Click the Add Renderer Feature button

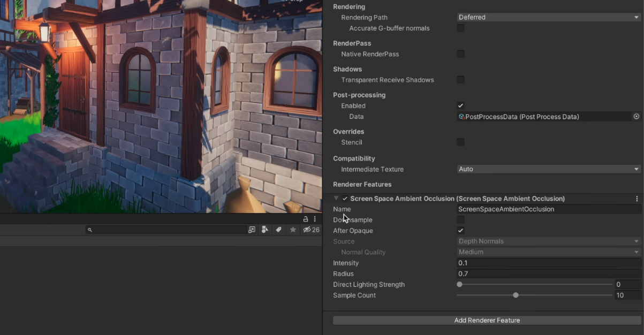pos(487,321)
